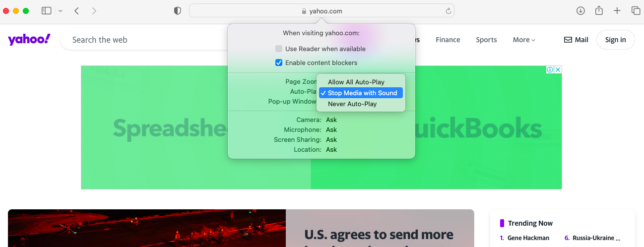Change the Microphone permission from Ask
Screen dimensions: 644x247
tap(331, 129)
